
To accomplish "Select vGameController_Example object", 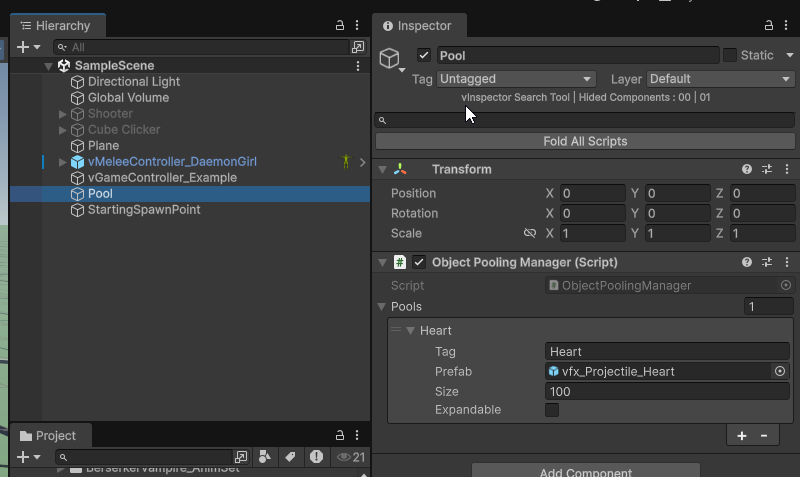I will (x=162, y=178).
